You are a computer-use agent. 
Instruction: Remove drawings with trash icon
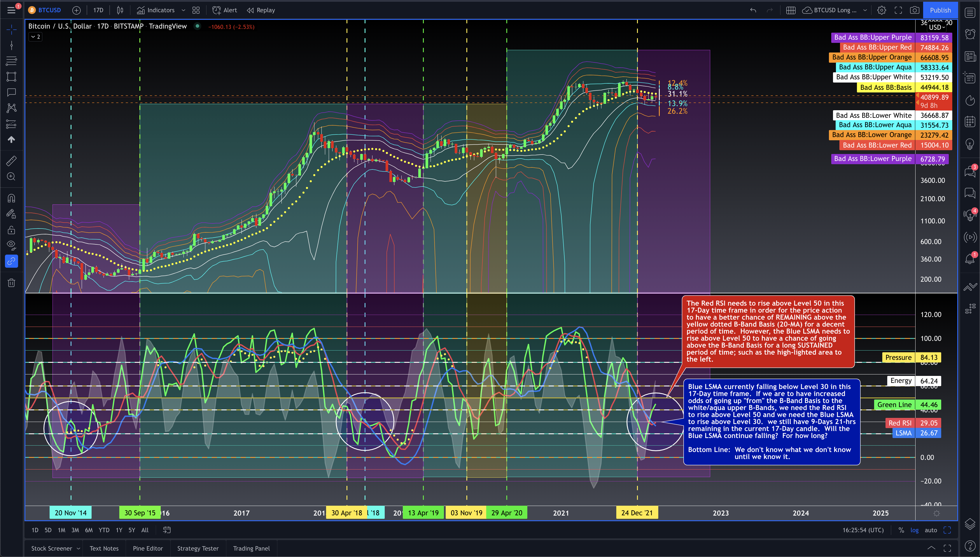coord(11,283)
